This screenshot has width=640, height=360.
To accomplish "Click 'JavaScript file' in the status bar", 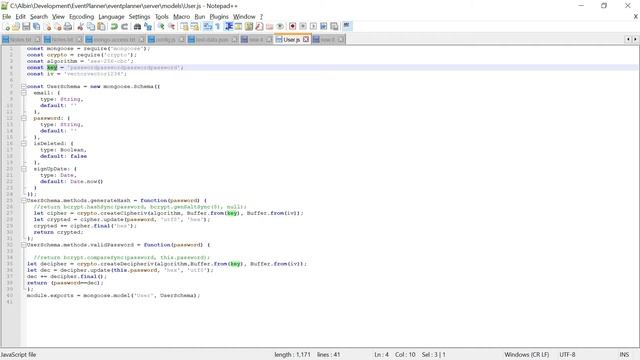I will (18, 355).
